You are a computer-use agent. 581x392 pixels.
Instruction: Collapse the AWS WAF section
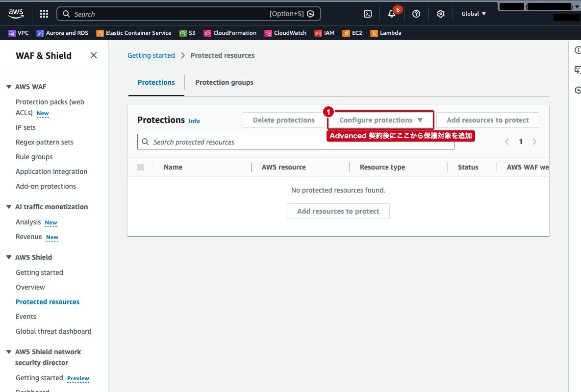(9, 87)
